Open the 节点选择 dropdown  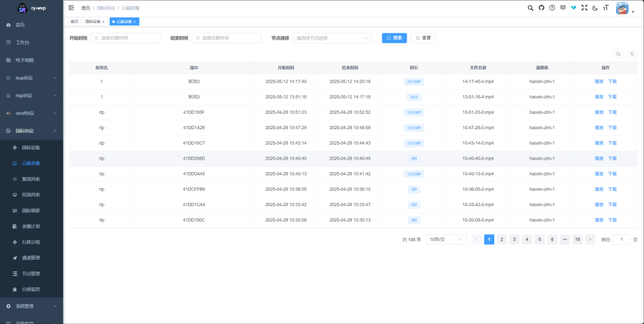pos(332,38)
